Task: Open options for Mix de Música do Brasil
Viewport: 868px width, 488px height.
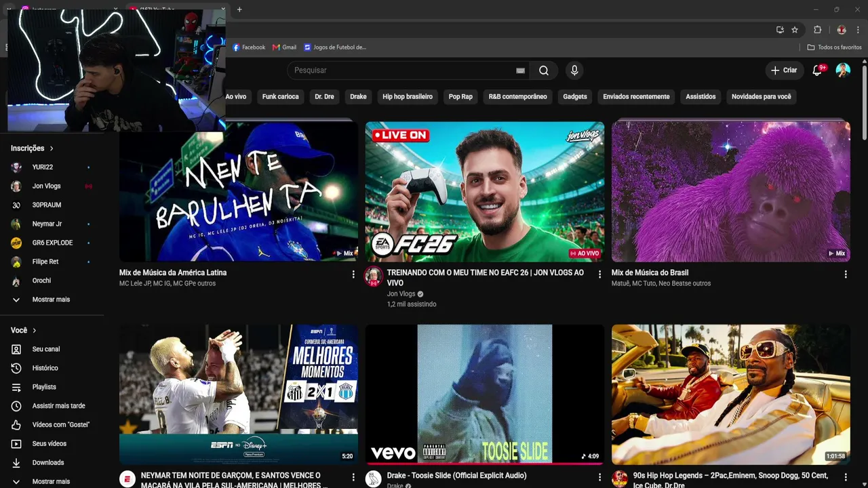Action: [x=846, y=274]
